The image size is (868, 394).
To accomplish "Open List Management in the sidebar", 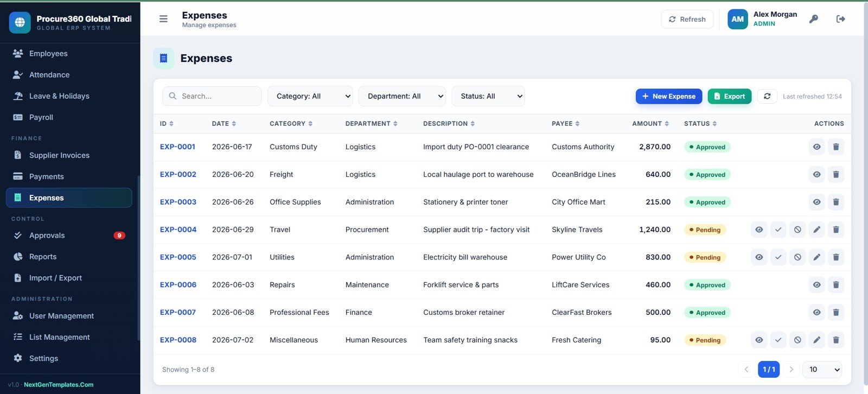I will [x=69, y=337].
